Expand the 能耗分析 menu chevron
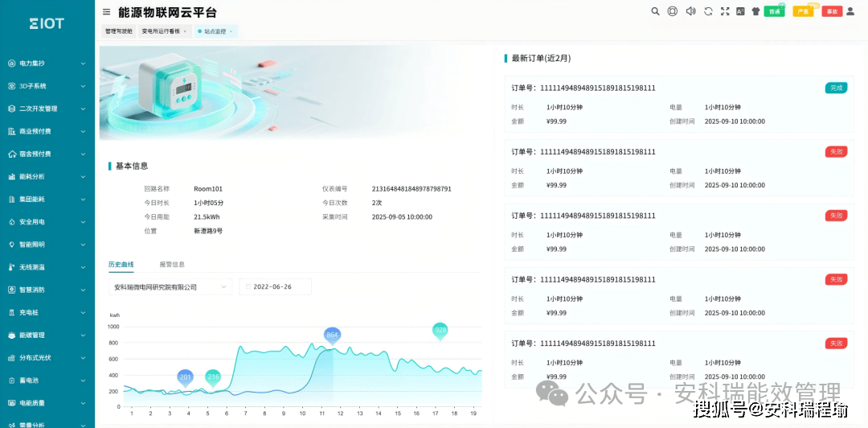 [83, 177]
